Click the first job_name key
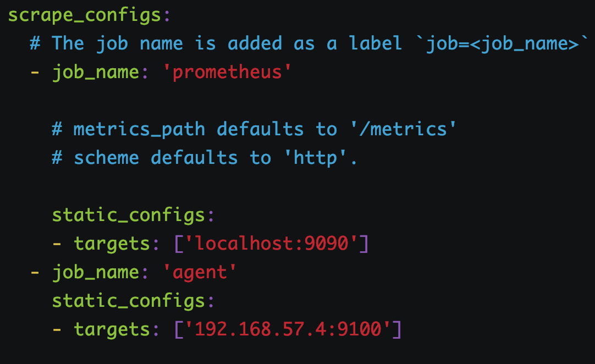Image resolution: width=595 pixels, height=364 pixels. click(x=96, y=73)
